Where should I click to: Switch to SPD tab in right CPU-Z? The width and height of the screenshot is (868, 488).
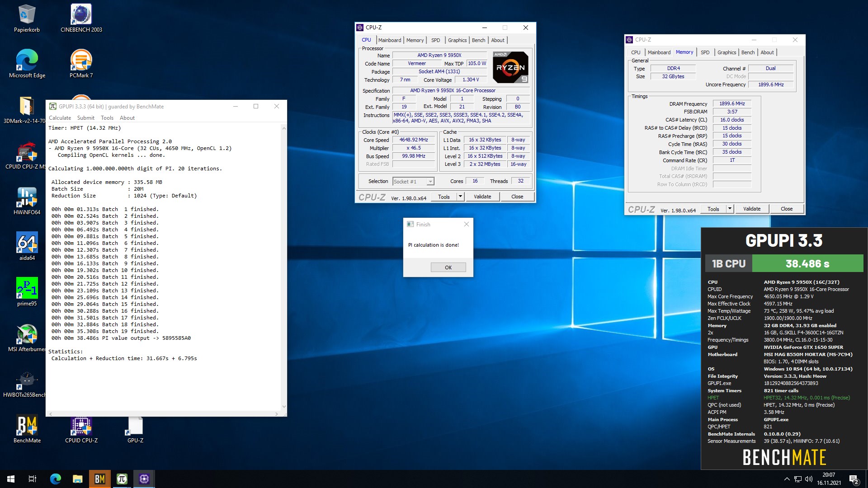(705, 52)
